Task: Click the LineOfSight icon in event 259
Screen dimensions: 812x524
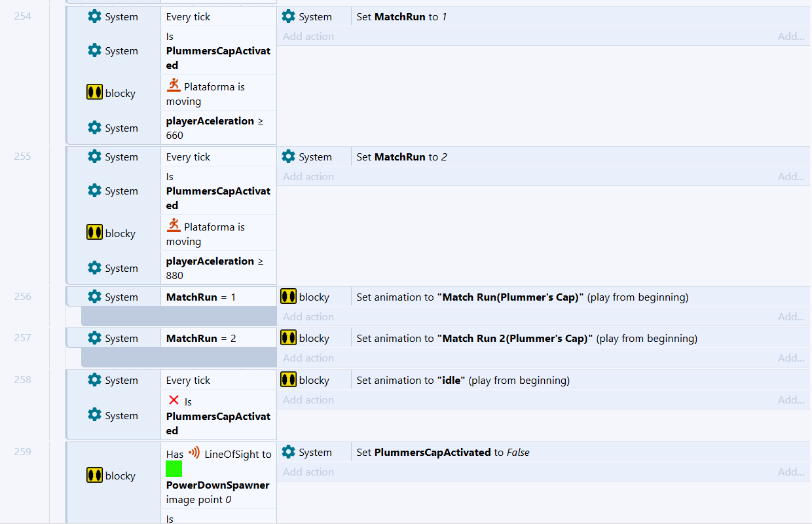Action: [194, 453]
